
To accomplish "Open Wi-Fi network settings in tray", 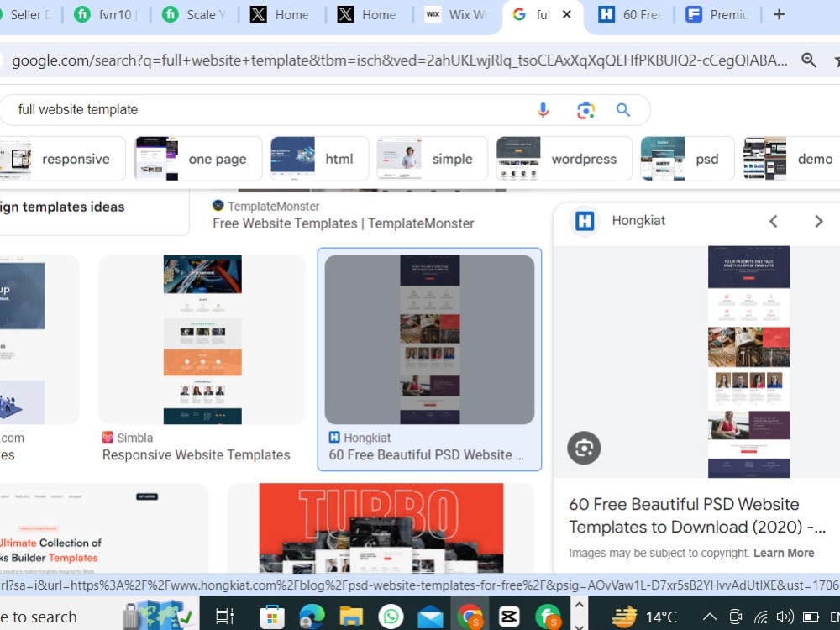I will point(761,617).
